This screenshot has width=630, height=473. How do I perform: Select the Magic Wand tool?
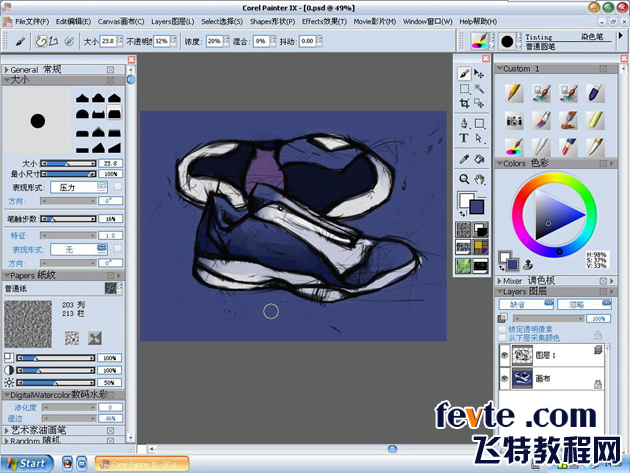click(479, 89)
